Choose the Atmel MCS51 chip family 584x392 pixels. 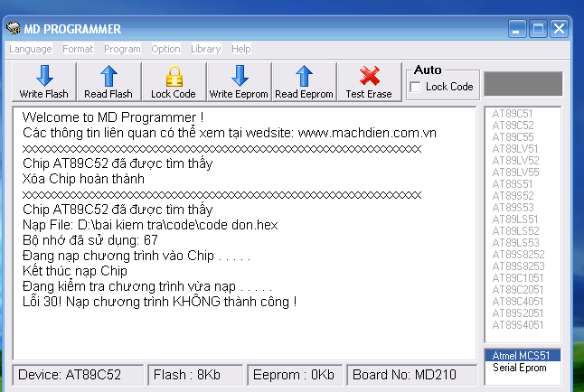click(523, 355)
